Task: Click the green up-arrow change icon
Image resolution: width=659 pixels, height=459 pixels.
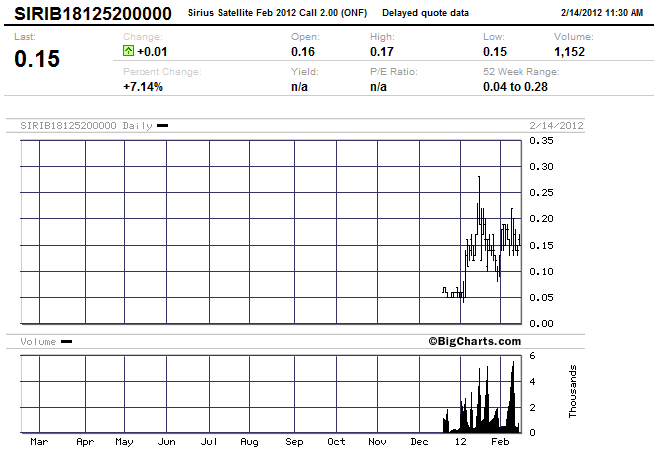Action: (128, 51)
